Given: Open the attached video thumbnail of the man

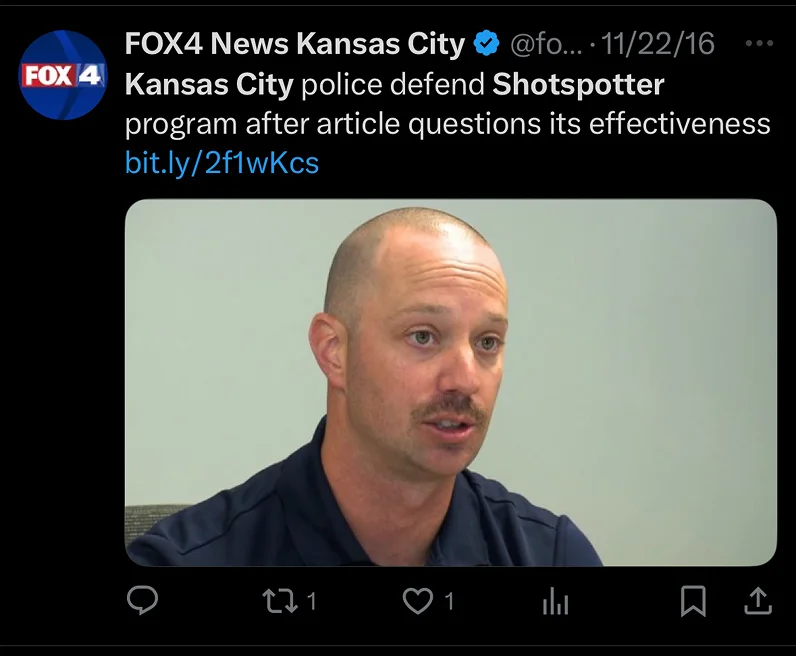Looking at the screenshot, I should (451, 382).
